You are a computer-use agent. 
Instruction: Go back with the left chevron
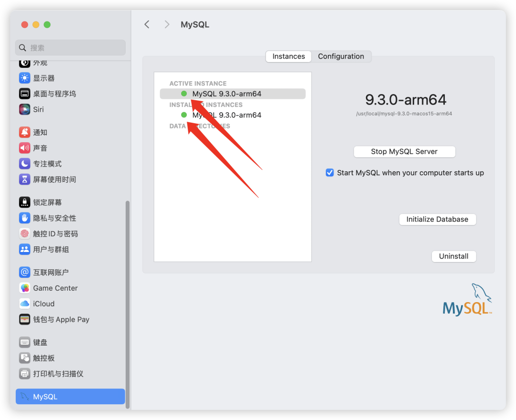pos(147,24)
